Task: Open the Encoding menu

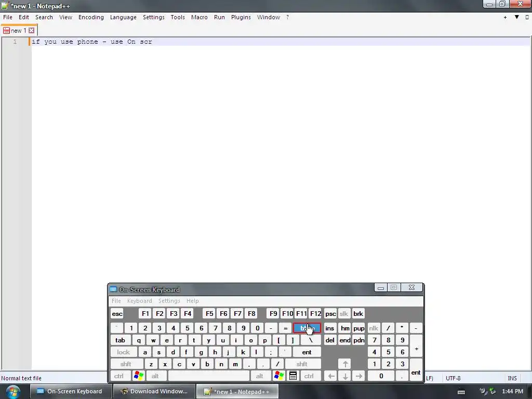Action: pos(91,17)
